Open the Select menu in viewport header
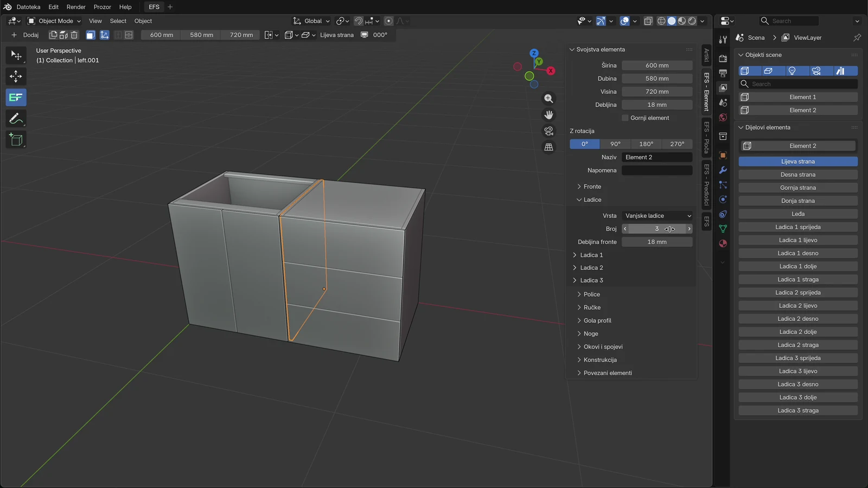The height and width of the screenshot is (488, 868). [x=118, y=21]
